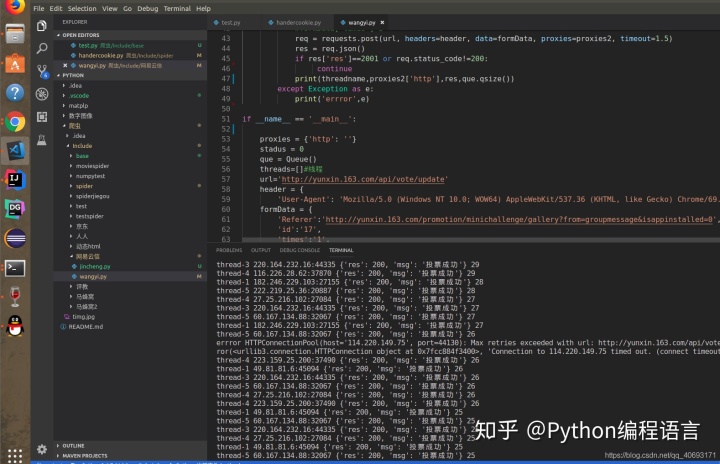Open README.md in the file tree

(x=85, y=327)
